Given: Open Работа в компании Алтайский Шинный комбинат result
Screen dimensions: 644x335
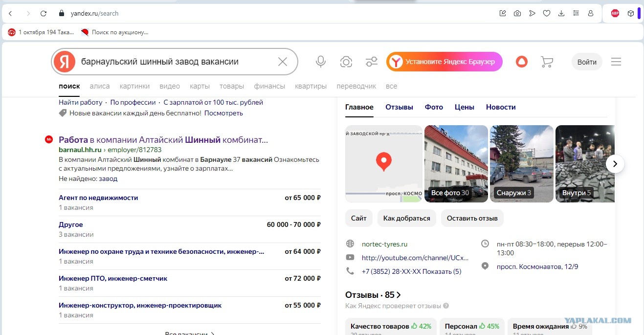Looking at the screenshot, I should (x=163, y=140).
